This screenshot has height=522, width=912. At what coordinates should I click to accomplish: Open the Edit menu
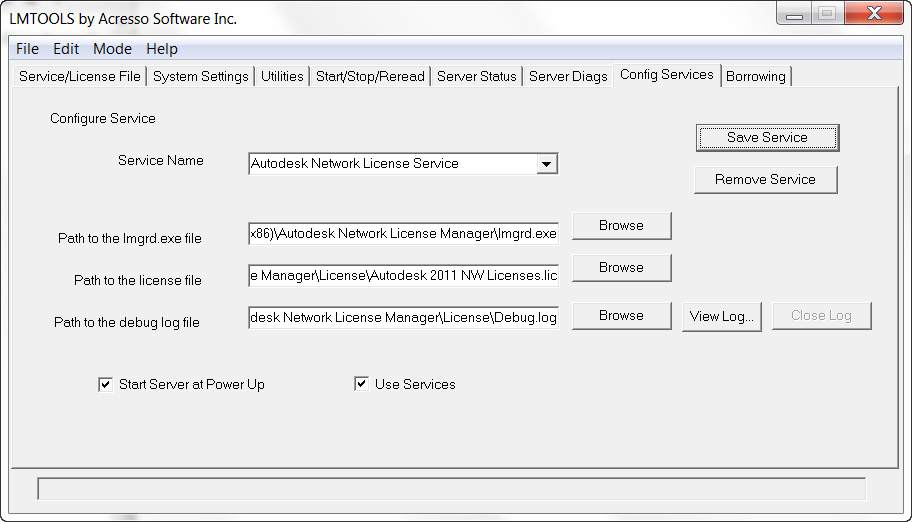tap(66, 49)
